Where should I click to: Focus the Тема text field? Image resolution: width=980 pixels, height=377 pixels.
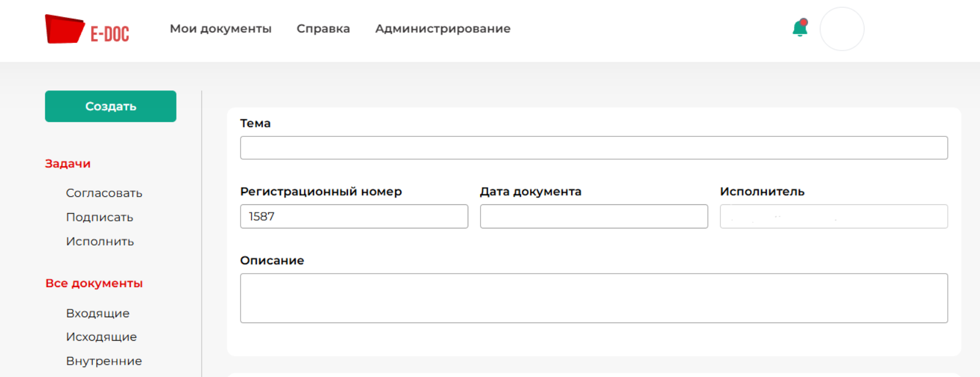593,148
